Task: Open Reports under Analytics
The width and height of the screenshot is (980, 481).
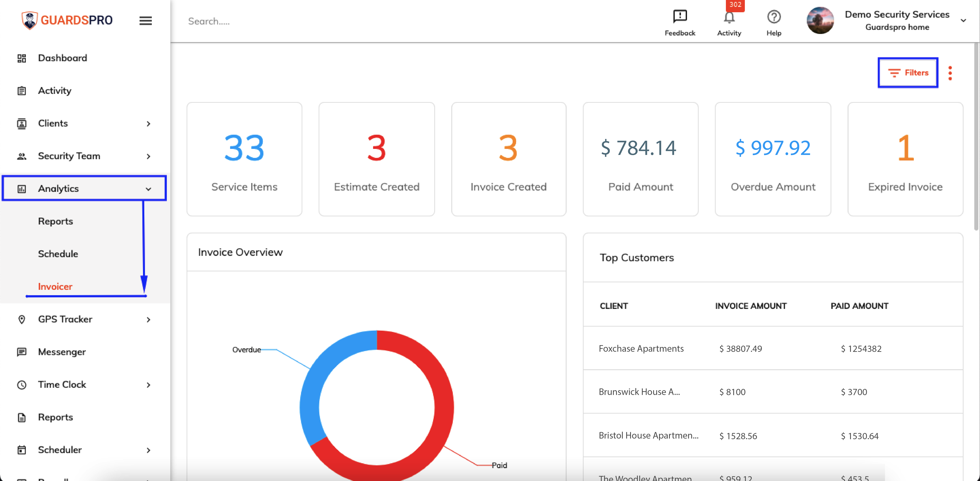Action: click(x=56, y=221)
